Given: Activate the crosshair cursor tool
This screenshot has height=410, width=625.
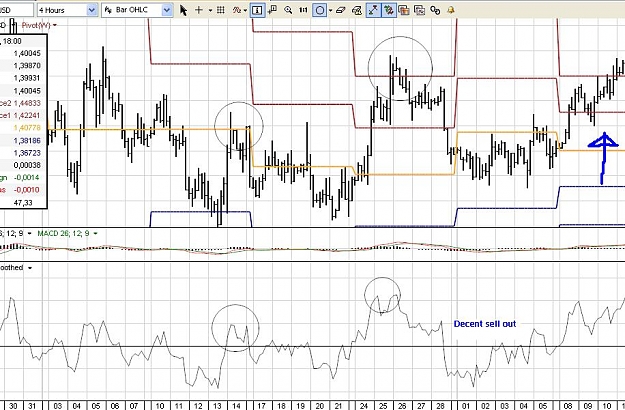Looking at the screenshot, I should [199, 10].
